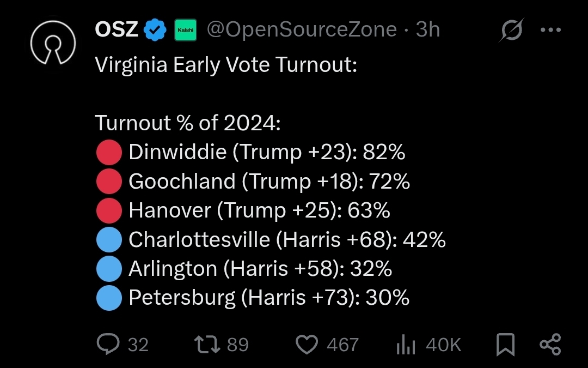The width and height of the screenshot is (588, 368).
Task: Open the @OpenSourceZone handle link
Action: 302,29
